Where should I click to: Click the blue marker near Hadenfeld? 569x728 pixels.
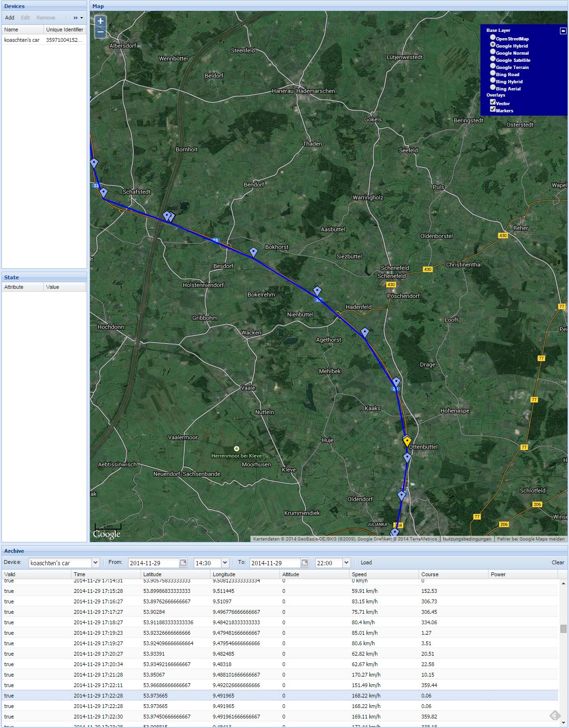tap(365, 332)
